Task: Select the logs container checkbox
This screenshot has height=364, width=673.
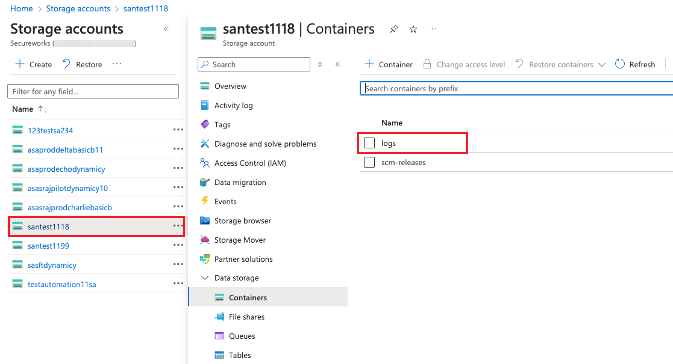Action: [369, 143]
